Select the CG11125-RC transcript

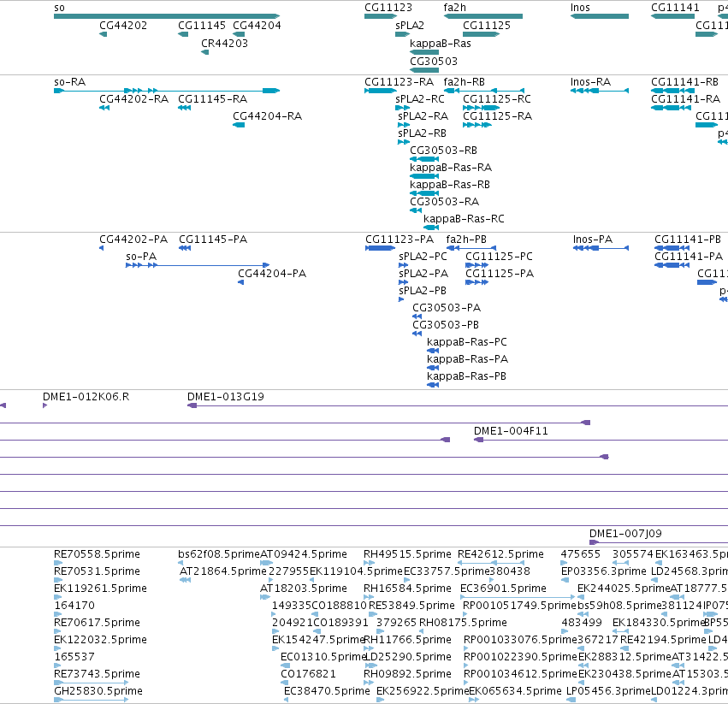click(482, 108)
